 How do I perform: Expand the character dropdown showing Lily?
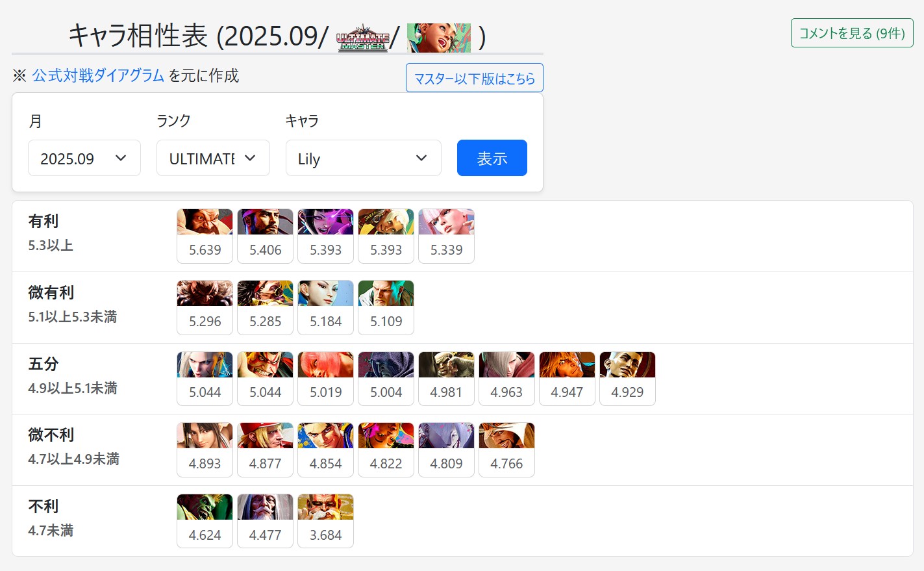[364, 158]
